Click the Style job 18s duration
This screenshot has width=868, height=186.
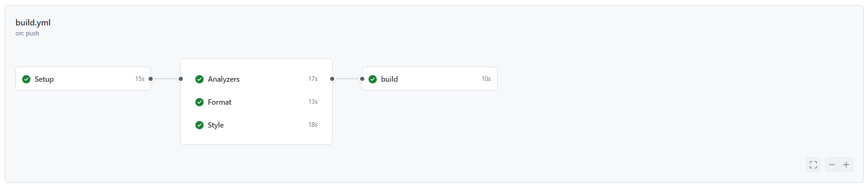tap(313, 125)
